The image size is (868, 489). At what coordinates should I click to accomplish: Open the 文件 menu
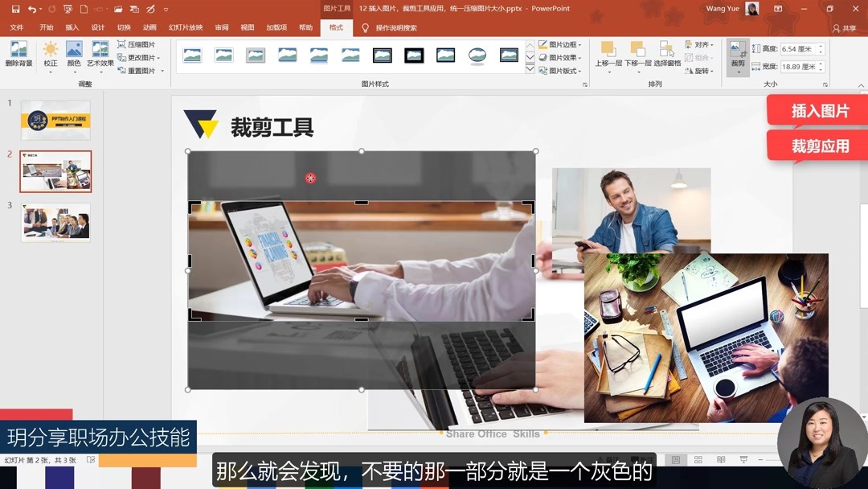coord(18,27)
